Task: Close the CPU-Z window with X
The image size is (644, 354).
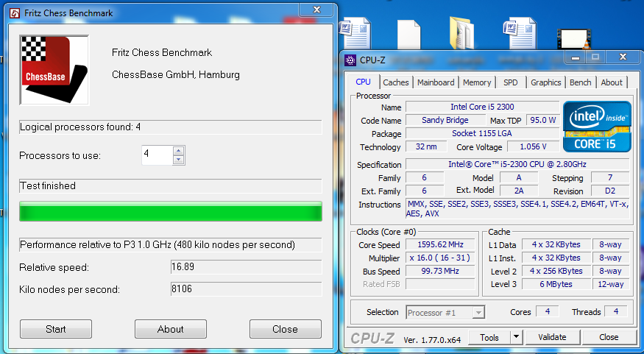Action: pyautogui.click(x=623, y=57)
